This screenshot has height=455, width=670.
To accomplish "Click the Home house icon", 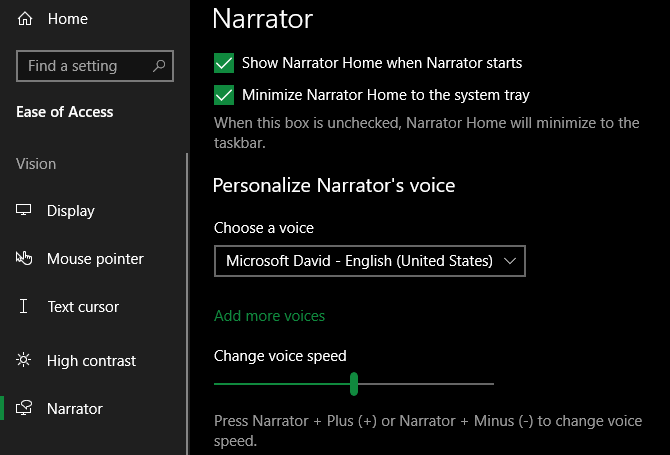I will 25,19.
